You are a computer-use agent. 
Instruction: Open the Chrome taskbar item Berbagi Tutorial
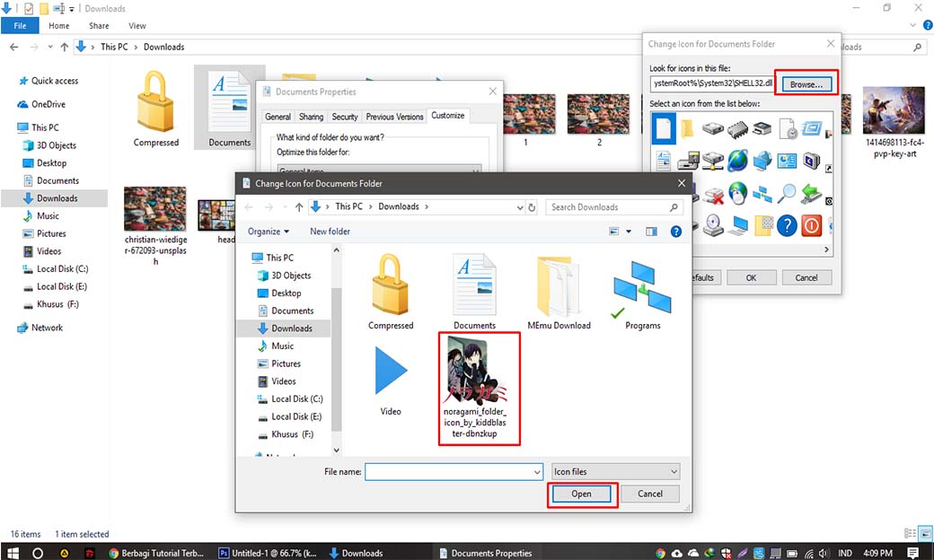click(156, 553)
